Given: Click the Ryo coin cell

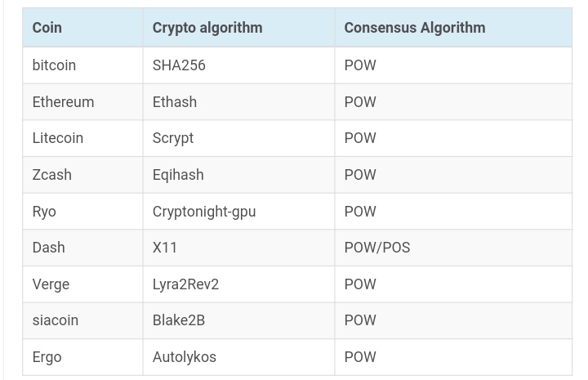Looking at the screenshot, I should coord(44,212).
